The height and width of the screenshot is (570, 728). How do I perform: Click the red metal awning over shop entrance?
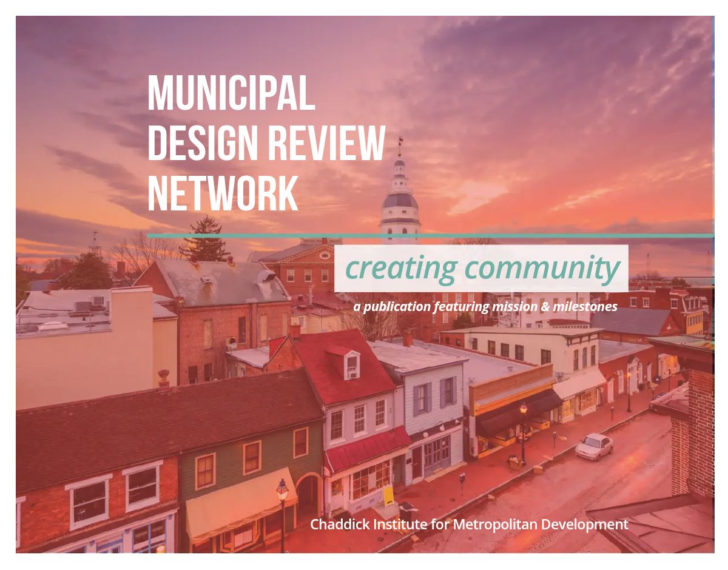[x=367, y=449]
